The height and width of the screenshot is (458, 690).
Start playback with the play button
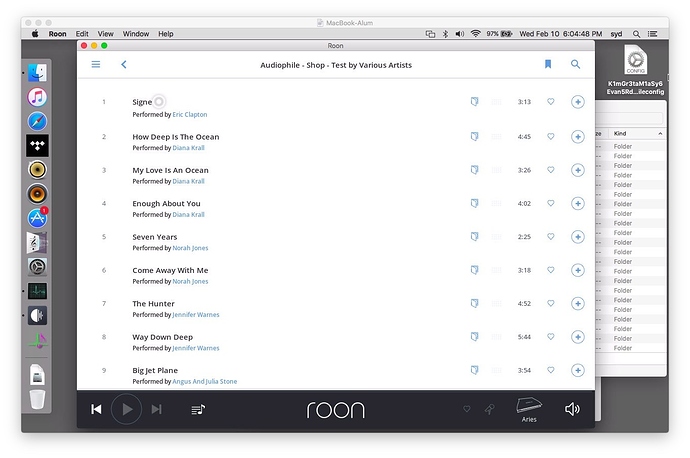coord(126,409)
